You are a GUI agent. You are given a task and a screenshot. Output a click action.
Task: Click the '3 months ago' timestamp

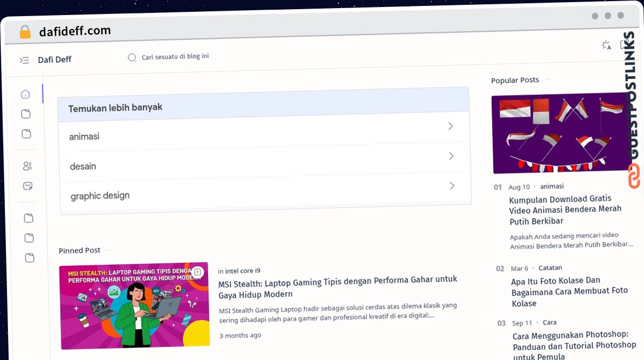click(240, 335)
